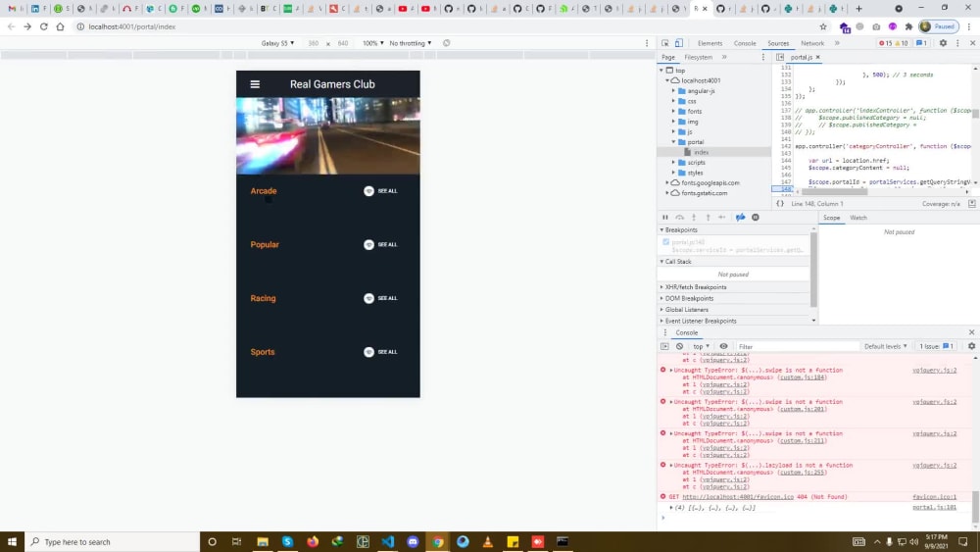The height and width of the screenshot is (552, 980).
Task: Click the 15 errors counter
Action: click(x=885, y=43)
